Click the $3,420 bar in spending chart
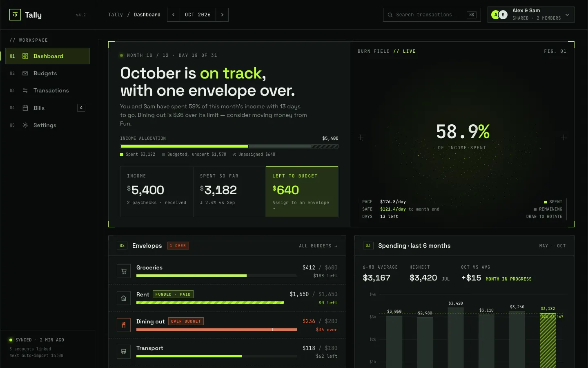Screen dimensions: 588x368 click(x=456, y=338)
